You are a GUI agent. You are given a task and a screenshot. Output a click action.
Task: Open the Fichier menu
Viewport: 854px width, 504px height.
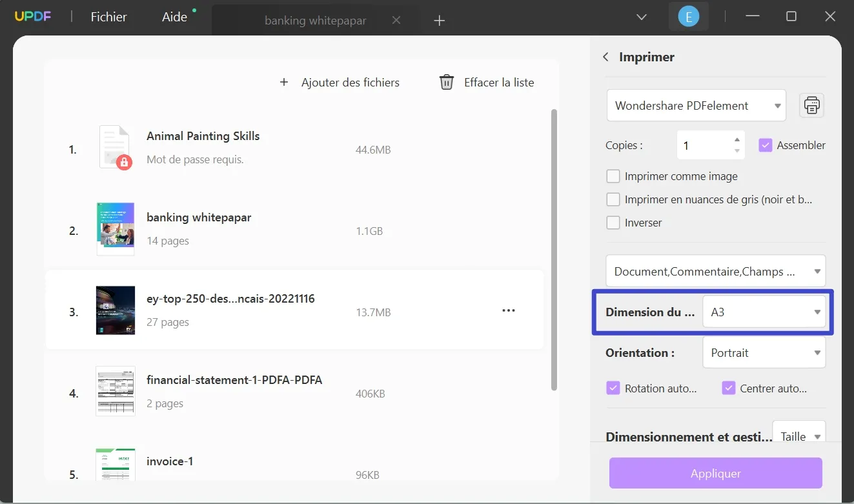point(108,17)
